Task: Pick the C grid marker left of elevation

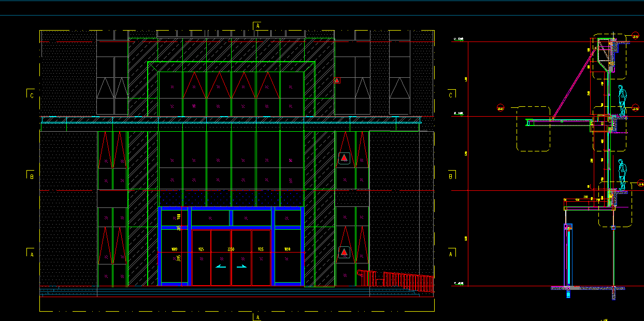Action: [x=31, y=94]
